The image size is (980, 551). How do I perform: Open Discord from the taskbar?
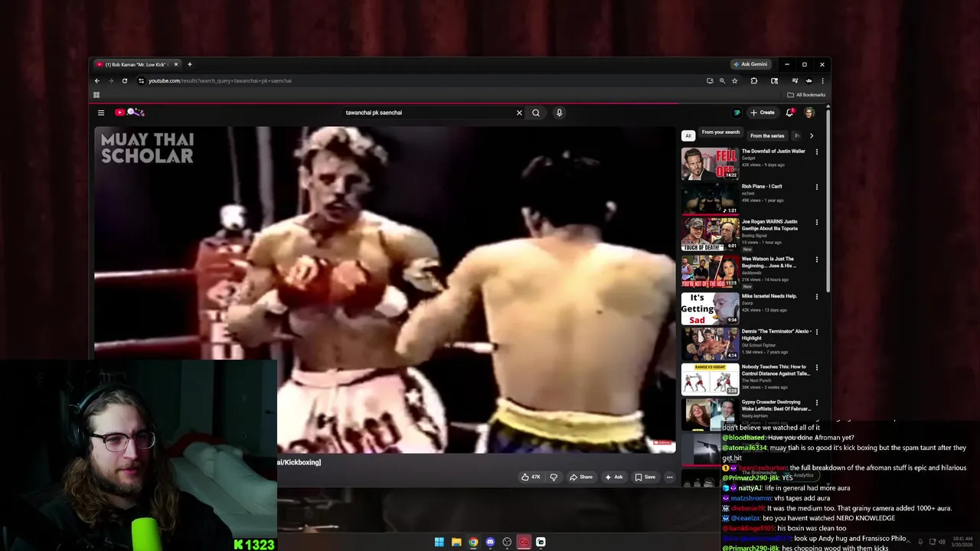[490, 542]
